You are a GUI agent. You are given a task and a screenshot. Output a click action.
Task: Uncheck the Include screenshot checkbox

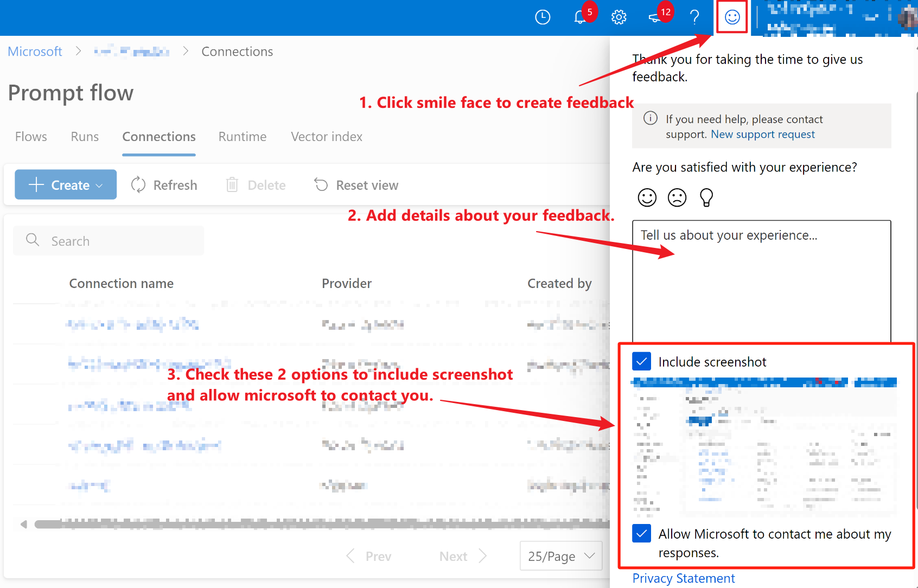641,361
